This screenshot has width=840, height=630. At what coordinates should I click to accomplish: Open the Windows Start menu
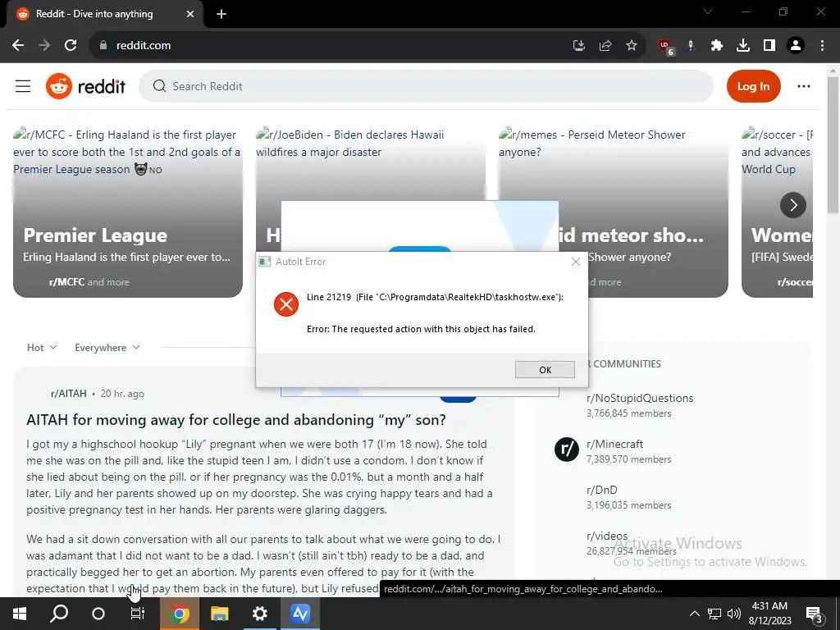(20, 614)
